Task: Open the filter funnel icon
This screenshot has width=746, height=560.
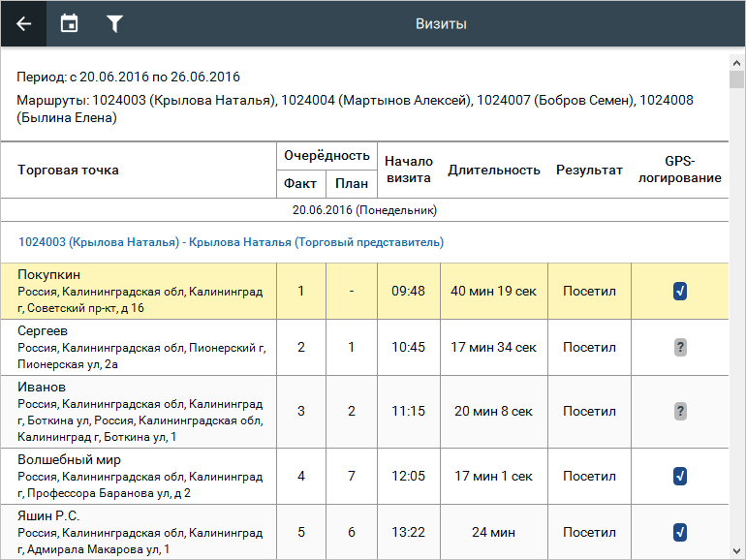Action: point(114,23)
